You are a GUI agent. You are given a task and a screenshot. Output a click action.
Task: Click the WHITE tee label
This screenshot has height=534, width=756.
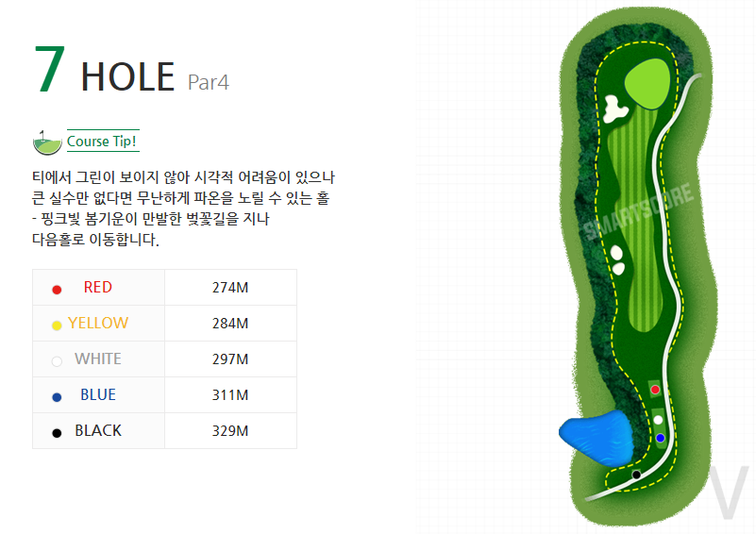click(98, 359)
